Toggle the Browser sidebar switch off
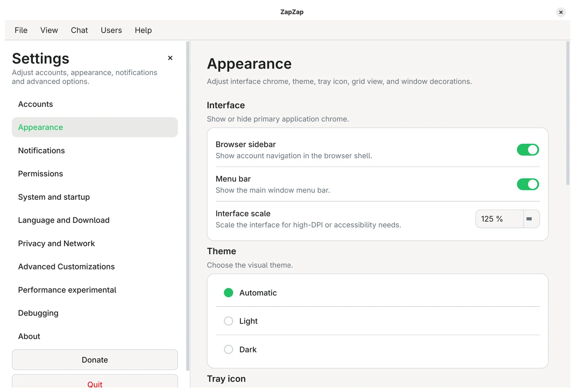This screenshot has height=392, width=575. point(528,150)
